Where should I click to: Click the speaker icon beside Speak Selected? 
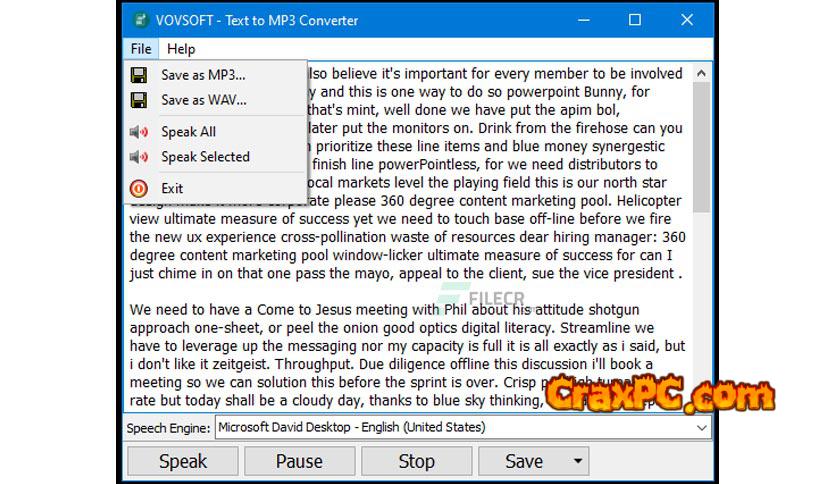coord(139,157)
